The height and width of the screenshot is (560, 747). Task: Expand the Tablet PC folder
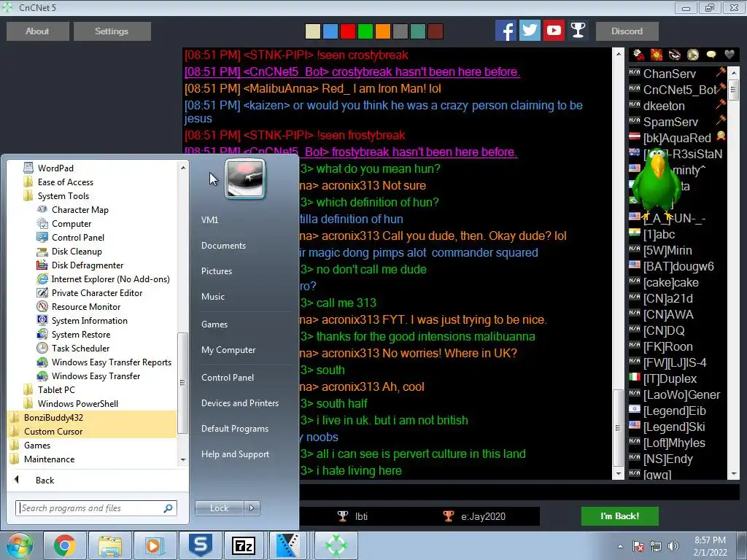click(x=56, y=389)
